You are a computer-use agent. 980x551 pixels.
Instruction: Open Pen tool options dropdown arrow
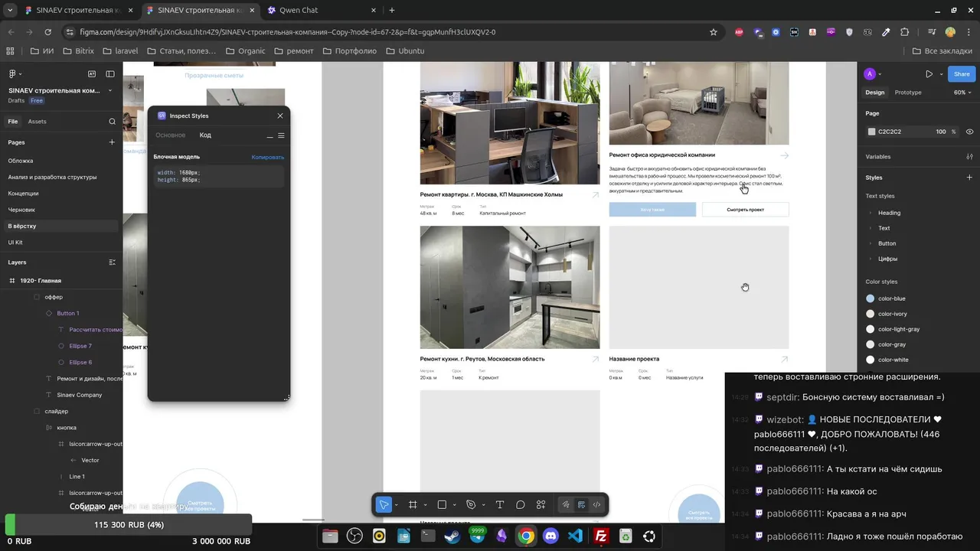(483, 505)
